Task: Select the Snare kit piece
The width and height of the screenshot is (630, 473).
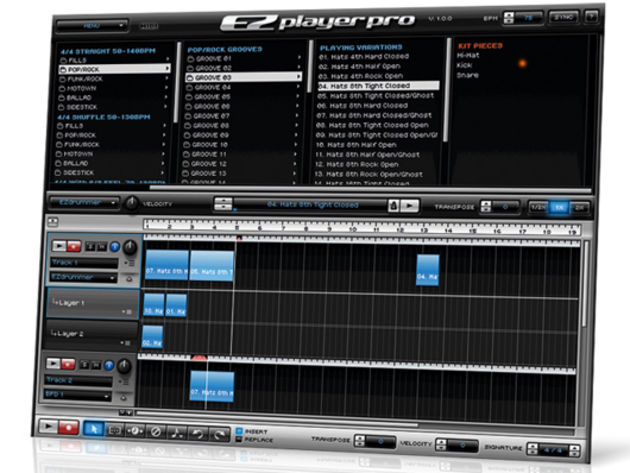Action: [x=467, y=75]
